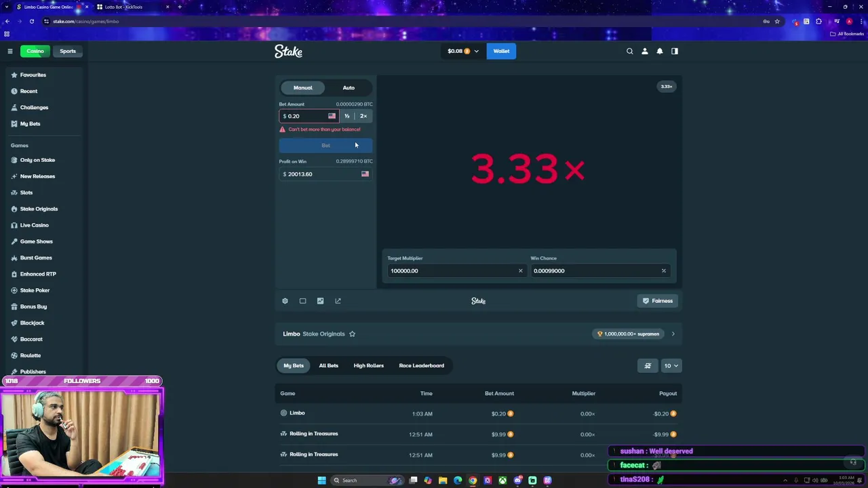Click the Stake logo in header
This screenshot has width=868, height=488.
point(288,52)
